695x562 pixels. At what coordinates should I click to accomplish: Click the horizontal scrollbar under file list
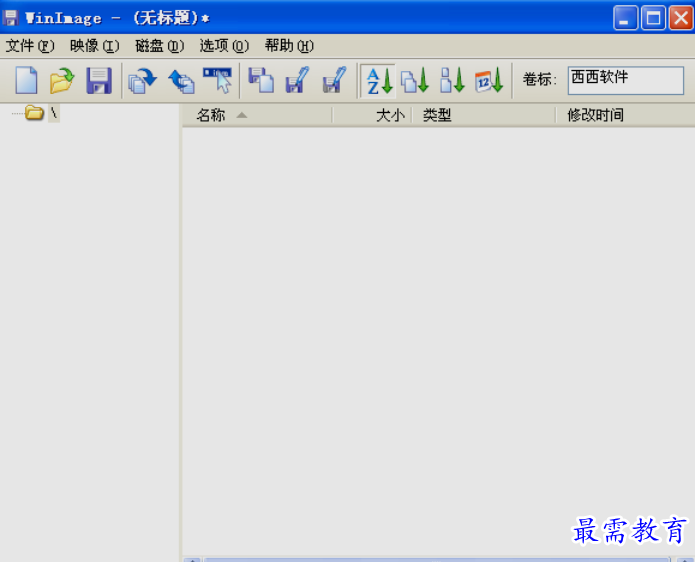437,560
